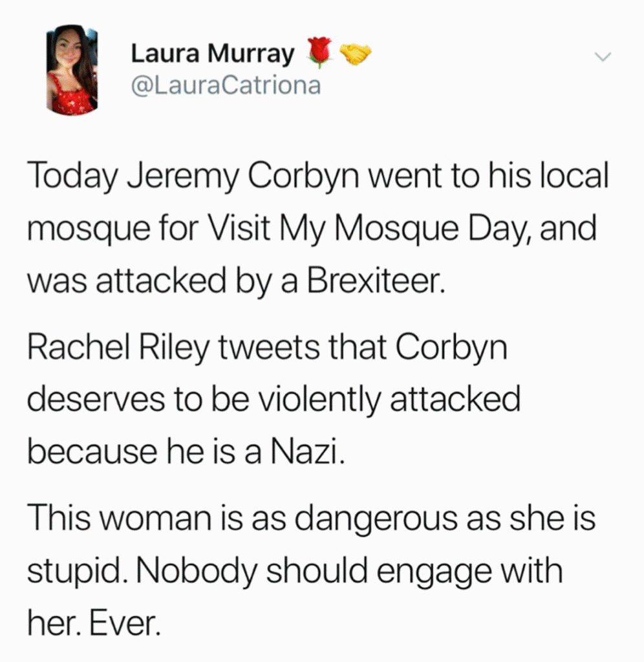Open the @LauraCatriona handle link
644x662 pixels.
tap(226, 85)
